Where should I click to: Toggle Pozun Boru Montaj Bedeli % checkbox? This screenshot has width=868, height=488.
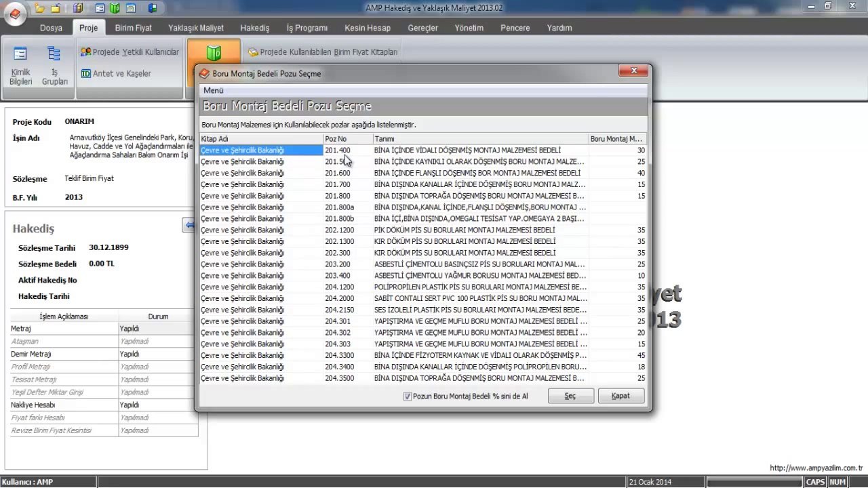[408, 396]
